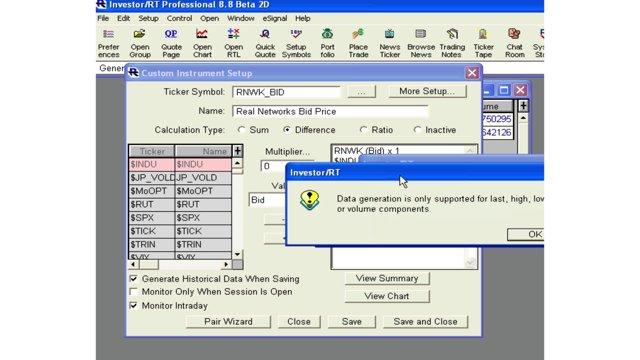Open the eSignal menu

point(275,18)
